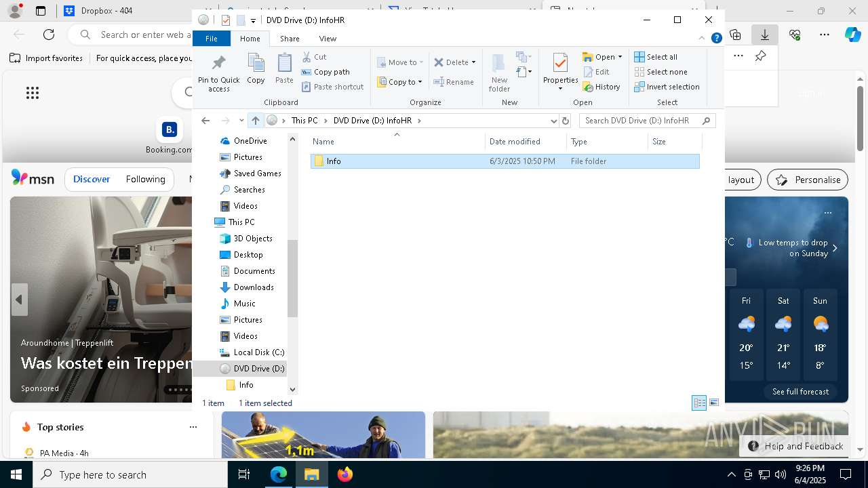Click Rename in Organize group

(x=454, y=82)
